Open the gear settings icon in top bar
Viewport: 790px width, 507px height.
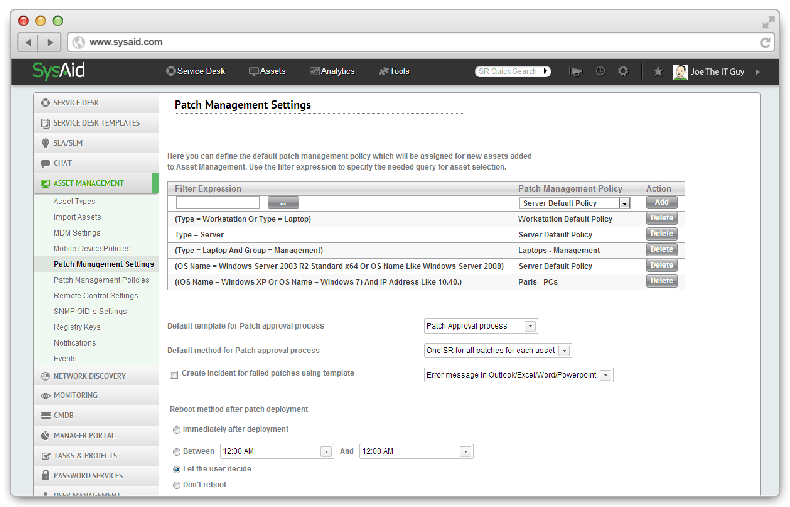coord(623,71)
